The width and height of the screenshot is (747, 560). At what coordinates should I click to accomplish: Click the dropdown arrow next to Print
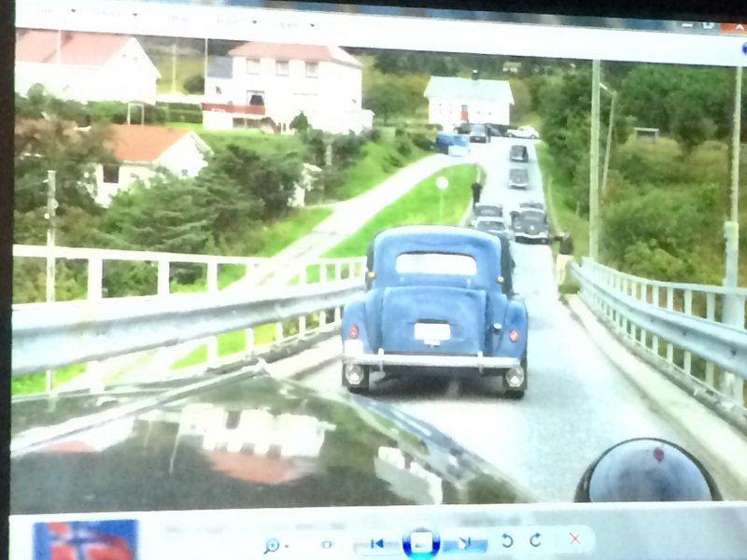click(x=134, y=15)
